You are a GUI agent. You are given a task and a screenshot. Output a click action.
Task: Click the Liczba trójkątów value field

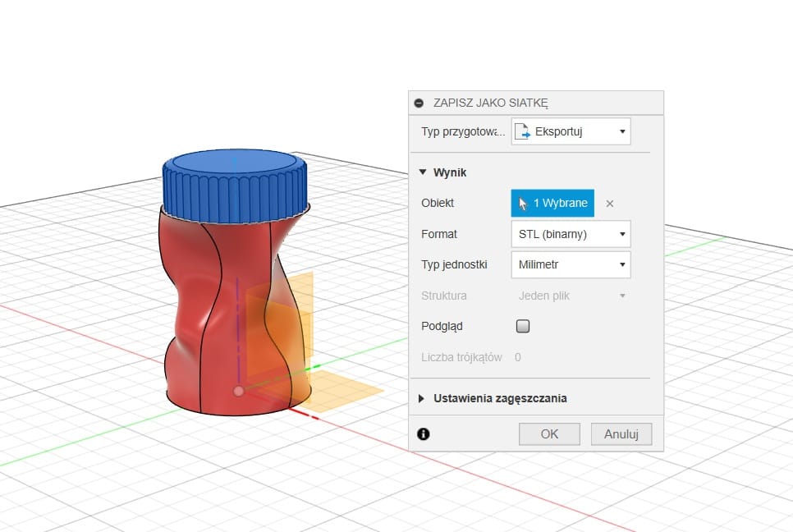[x=518, y=357]
